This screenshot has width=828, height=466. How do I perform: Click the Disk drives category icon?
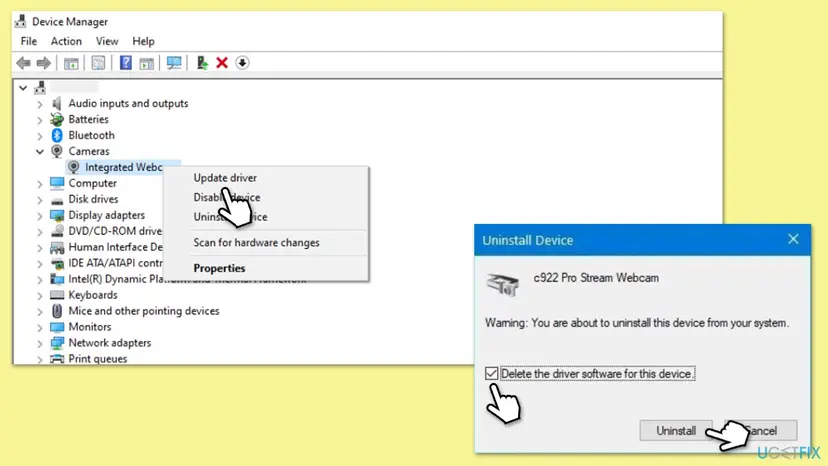pyautogui.click(x=57, y=200)
